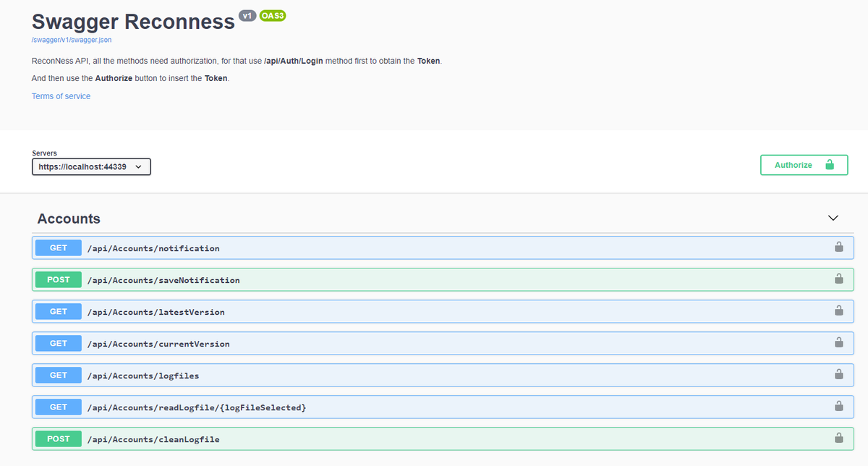
Task: Expand POST /api/Accounts/saveNotification operation
Action: 443,279
